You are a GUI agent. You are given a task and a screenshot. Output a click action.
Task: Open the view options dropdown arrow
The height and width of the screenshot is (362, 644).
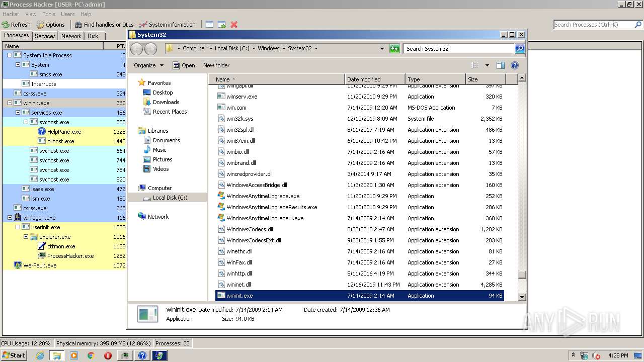pos(487,65)
